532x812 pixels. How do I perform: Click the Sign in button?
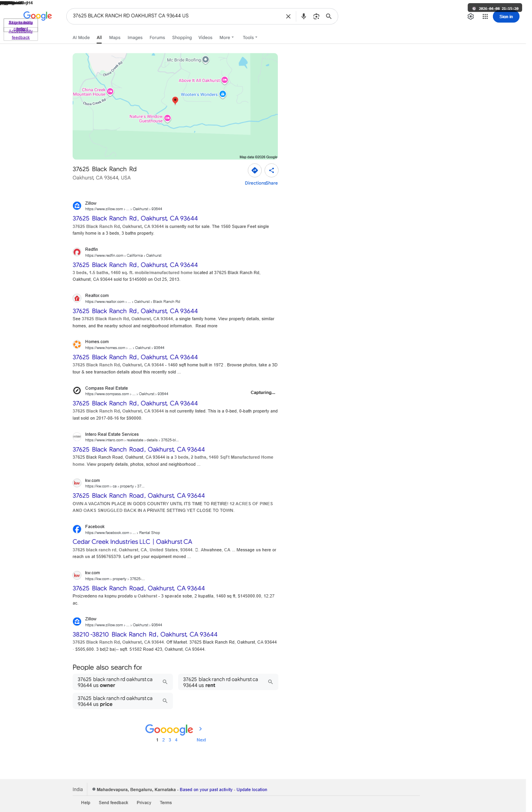click(506, 17)
